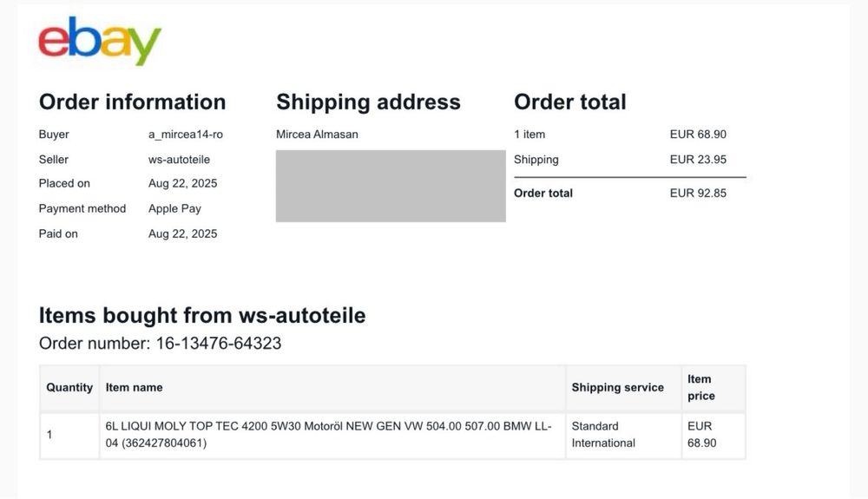Click the Standard International shipping cell
This screenshot has height=499, width=868.
(x=603, y=435)
